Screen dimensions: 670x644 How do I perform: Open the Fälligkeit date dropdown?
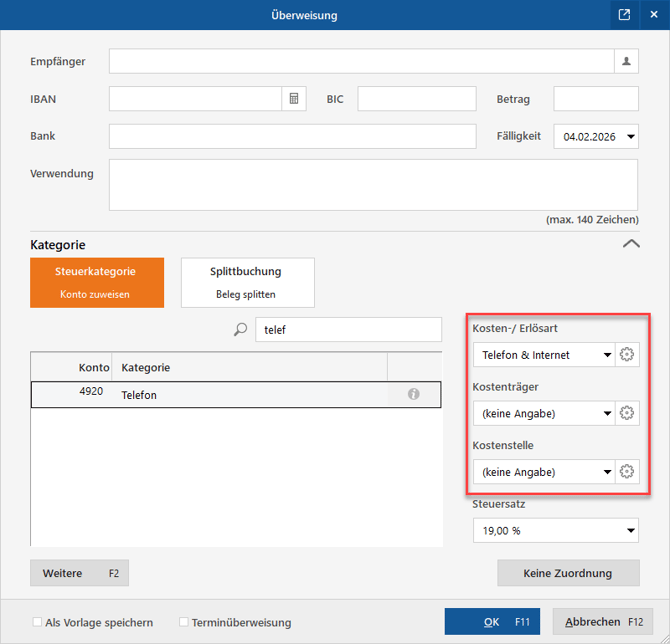tap(630, 137)
